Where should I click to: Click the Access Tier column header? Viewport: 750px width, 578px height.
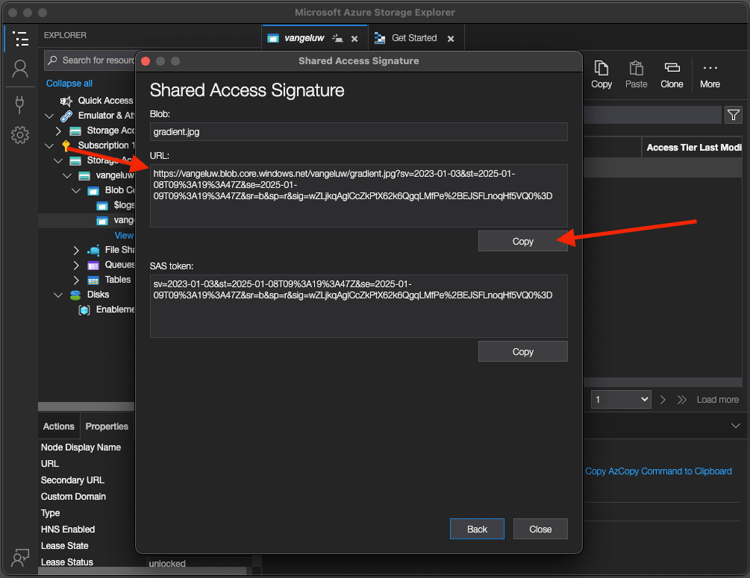[x=672, y=148]
